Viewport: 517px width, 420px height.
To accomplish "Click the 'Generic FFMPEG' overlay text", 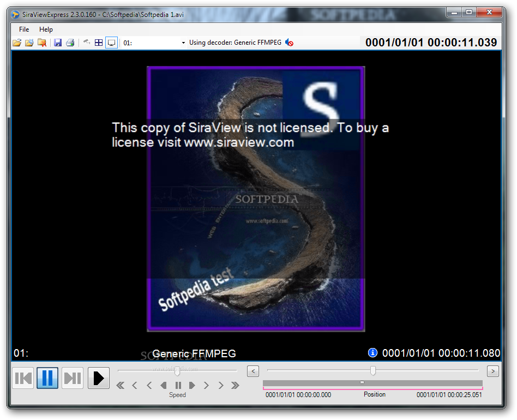I will (194, 353).
